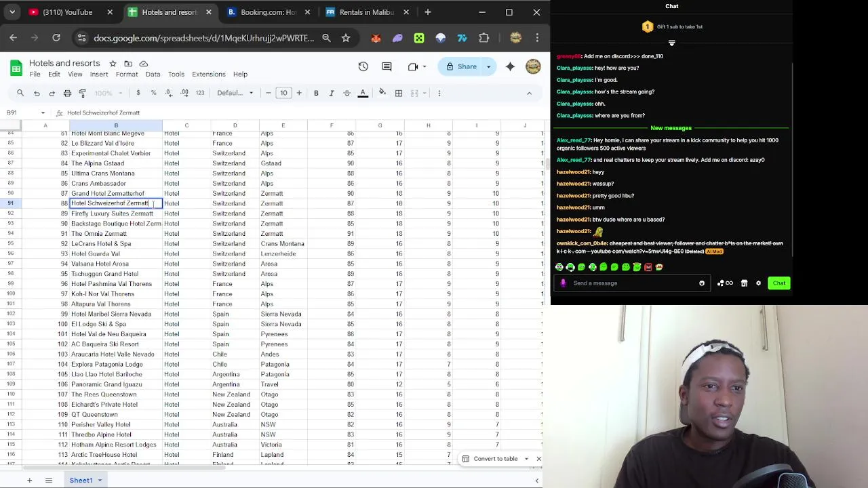This screenshot has width=868, height=488.
Task: Format as currency with dollar icon
Action: point(138,93)
